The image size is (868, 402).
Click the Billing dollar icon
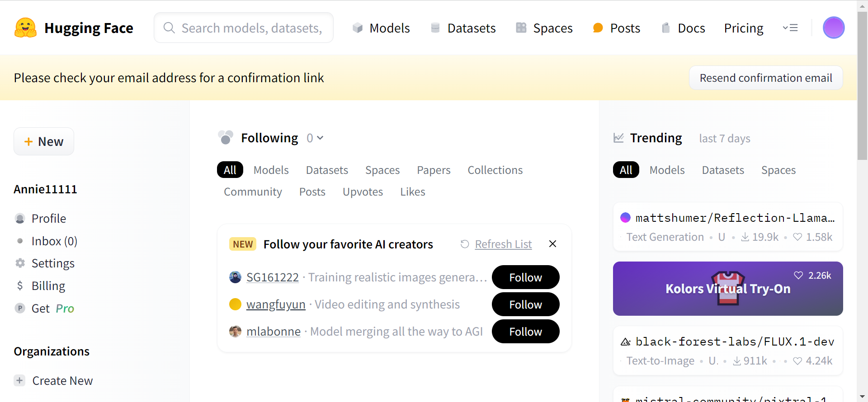click(x=20, y=285)
